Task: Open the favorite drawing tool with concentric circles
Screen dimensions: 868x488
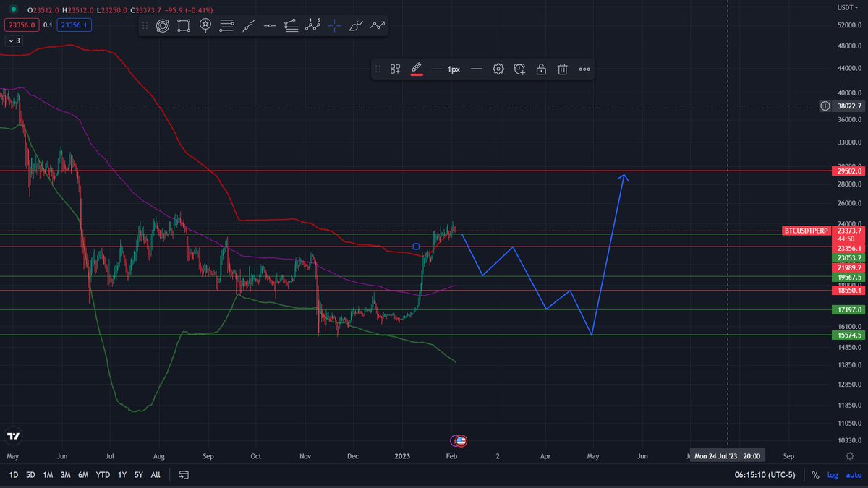Action: point(163,26)
